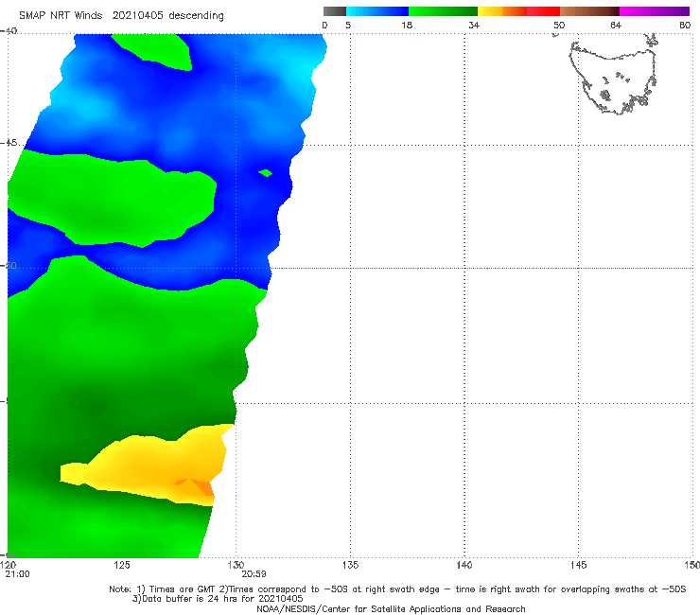
Task: Click the 'Data buffer is 24 hrs' note
Action: pyautogui.click(x=218, y=599)
